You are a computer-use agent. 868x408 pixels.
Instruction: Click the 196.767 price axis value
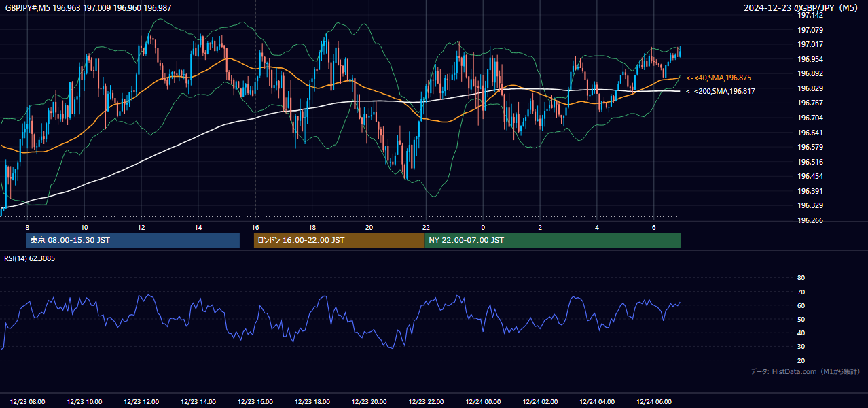(810, 103)
